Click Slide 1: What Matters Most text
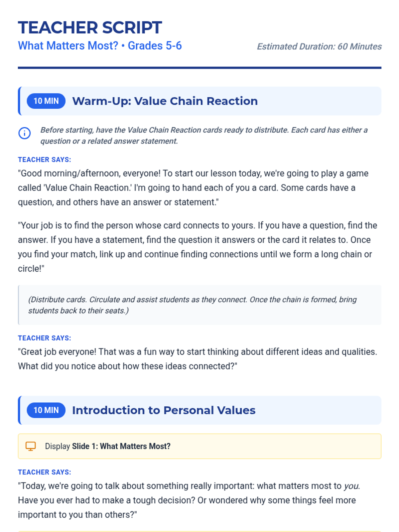Image resolution: width=399 pixels, height=532 pixels. 121,446
